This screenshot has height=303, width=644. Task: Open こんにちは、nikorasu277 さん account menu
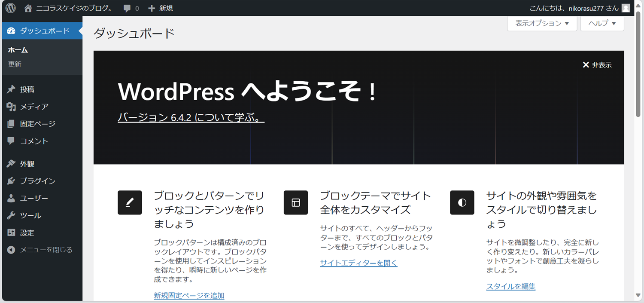tap(574, 8)
